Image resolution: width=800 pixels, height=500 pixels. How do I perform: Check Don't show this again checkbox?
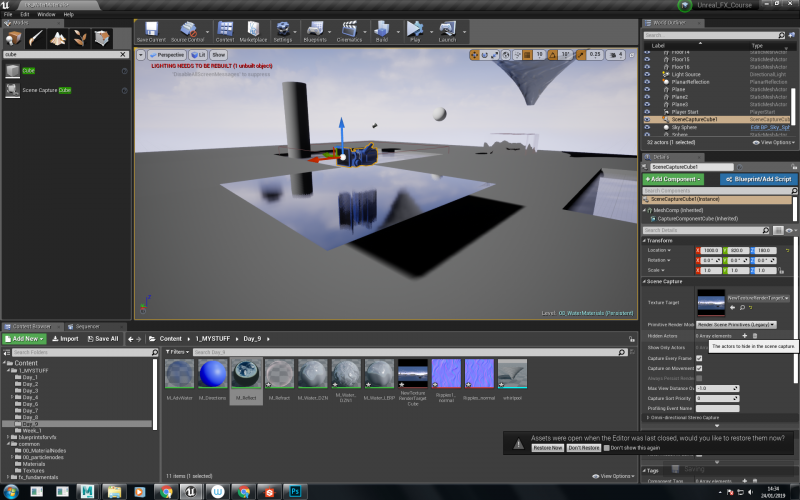[x=607, y=448]
